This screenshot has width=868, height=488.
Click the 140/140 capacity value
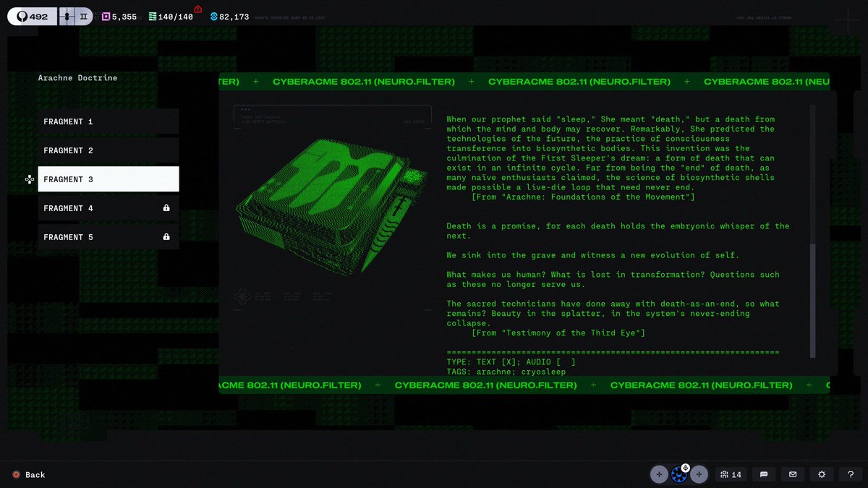[176, 17]
